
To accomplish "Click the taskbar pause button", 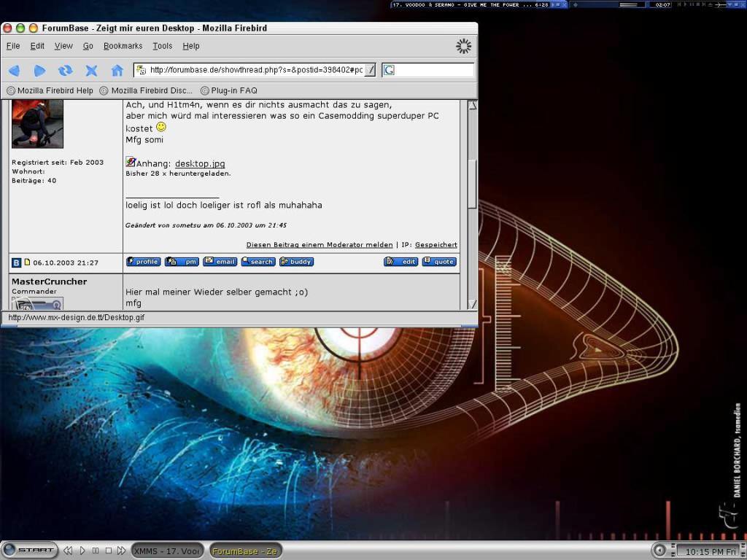I will (x=96, y=551).
